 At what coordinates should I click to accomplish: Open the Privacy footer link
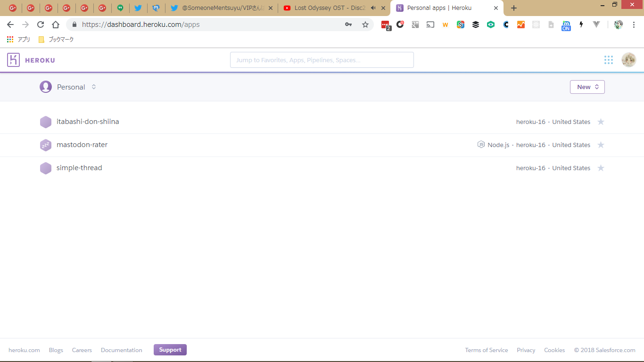pos(526,350)
